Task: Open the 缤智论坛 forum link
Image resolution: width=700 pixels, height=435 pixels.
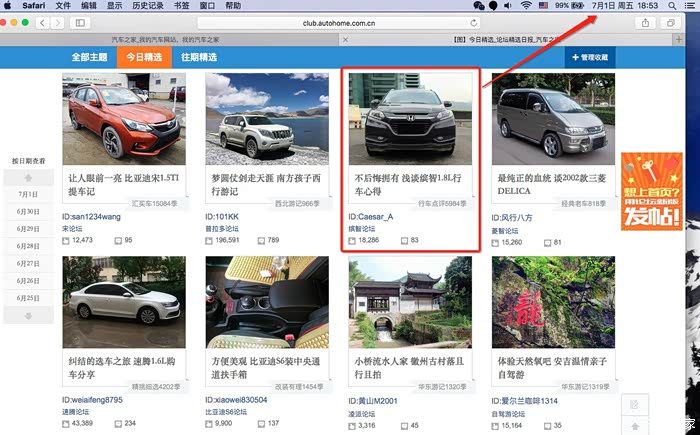Action: pos(362,229)
